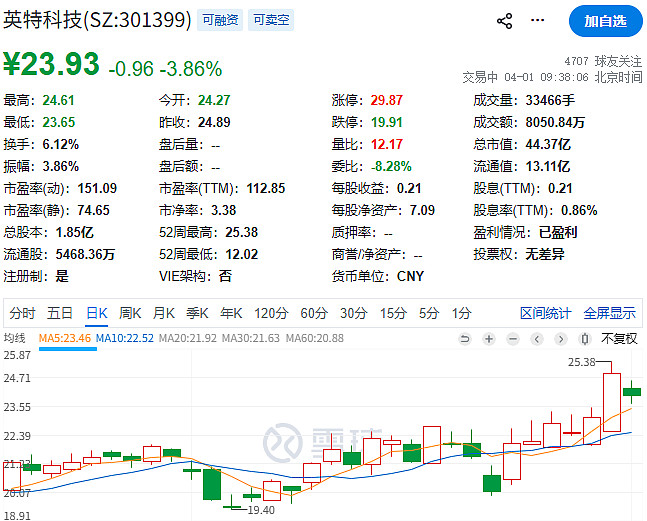The image size is (647, 521).
Task: Click the 货币单位 CNY entry
Action: coord(378,276)
